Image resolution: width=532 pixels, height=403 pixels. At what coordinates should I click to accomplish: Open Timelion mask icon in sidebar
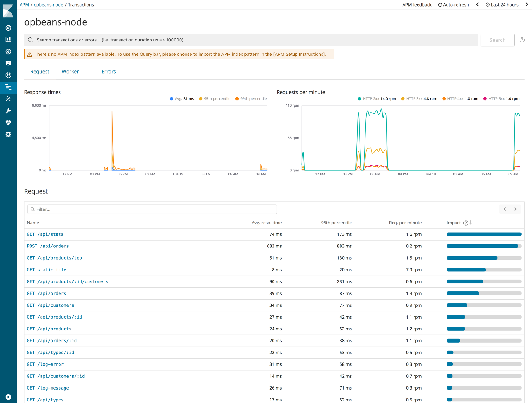point(8,63)
